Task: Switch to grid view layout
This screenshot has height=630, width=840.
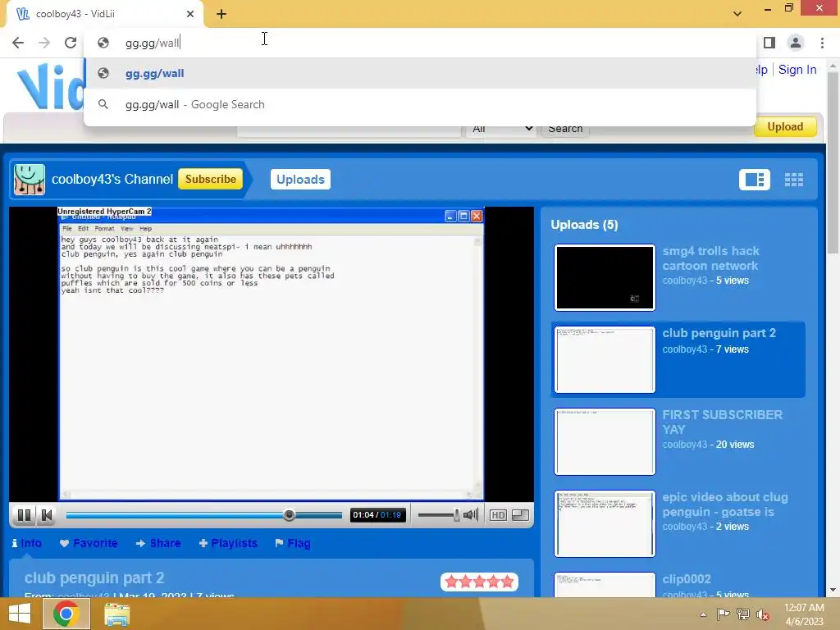Action: [794, 180]
